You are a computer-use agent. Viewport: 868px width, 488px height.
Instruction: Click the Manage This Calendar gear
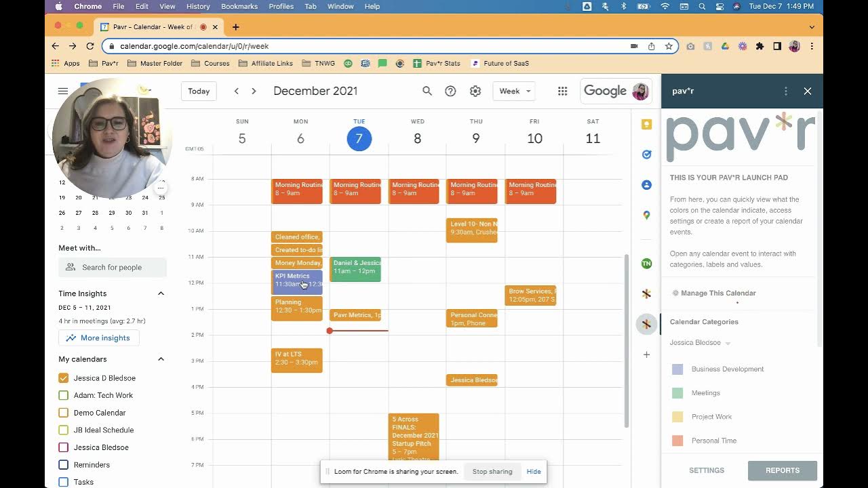pos(675,293)
